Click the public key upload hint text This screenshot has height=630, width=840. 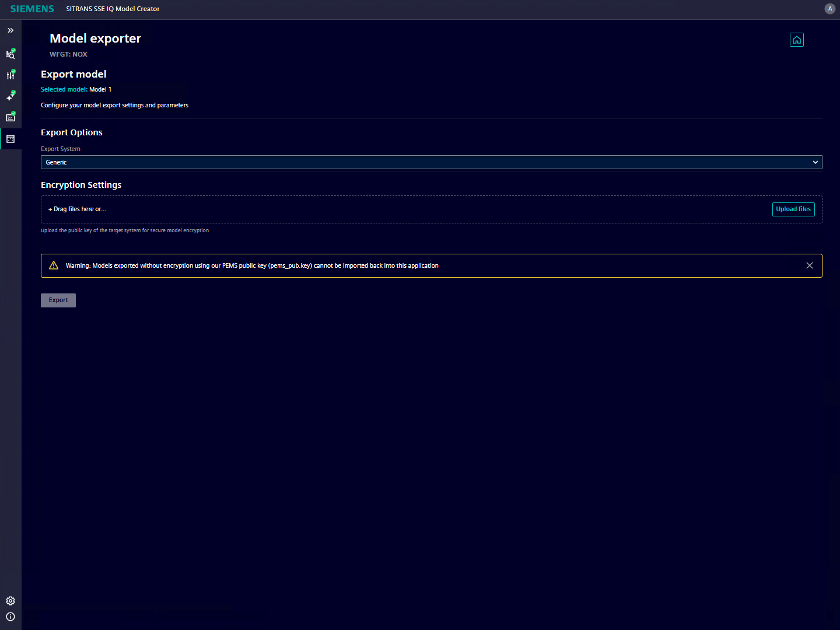pos(125,230)
